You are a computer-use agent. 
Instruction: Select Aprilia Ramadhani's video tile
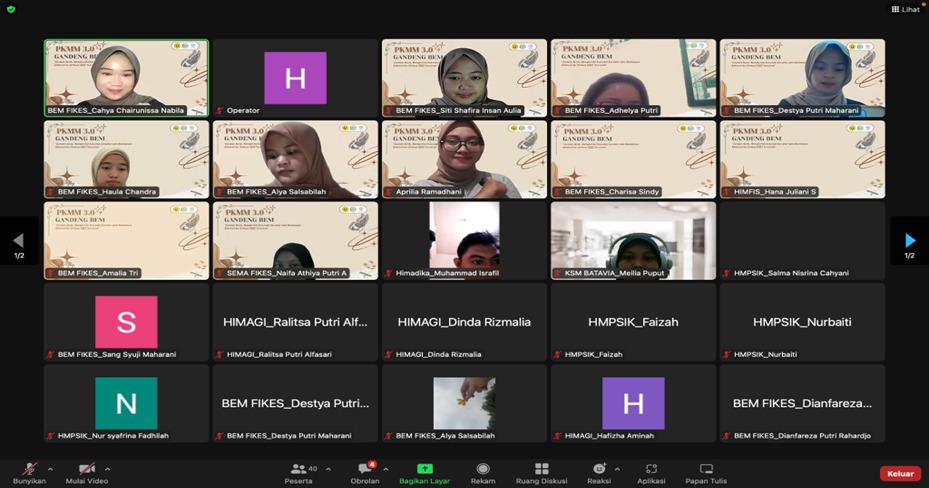pyautogui.click(x=464, y=159)
